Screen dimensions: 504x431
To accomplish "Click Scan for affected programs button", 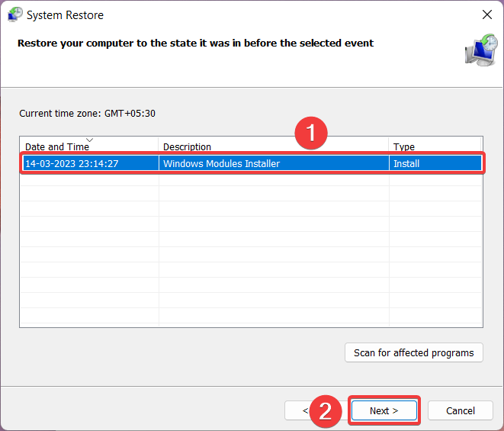I will [x=414, y=352].
